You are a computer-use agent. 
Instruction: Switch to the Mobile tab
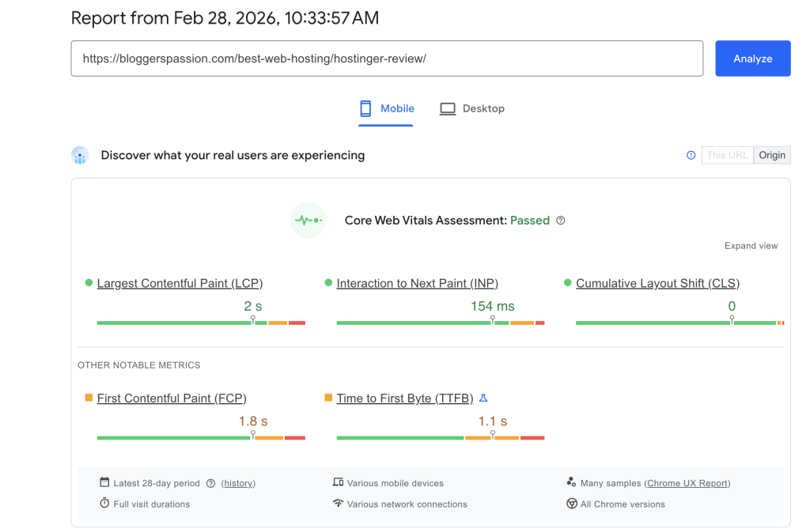pyautogui.click(x=387, y=108)
